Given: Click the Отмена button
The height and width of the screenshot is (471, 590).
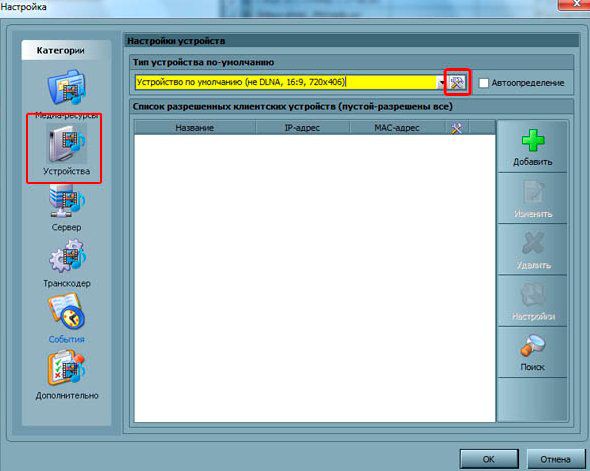Looking at the screenshot, I should [556, 459].
